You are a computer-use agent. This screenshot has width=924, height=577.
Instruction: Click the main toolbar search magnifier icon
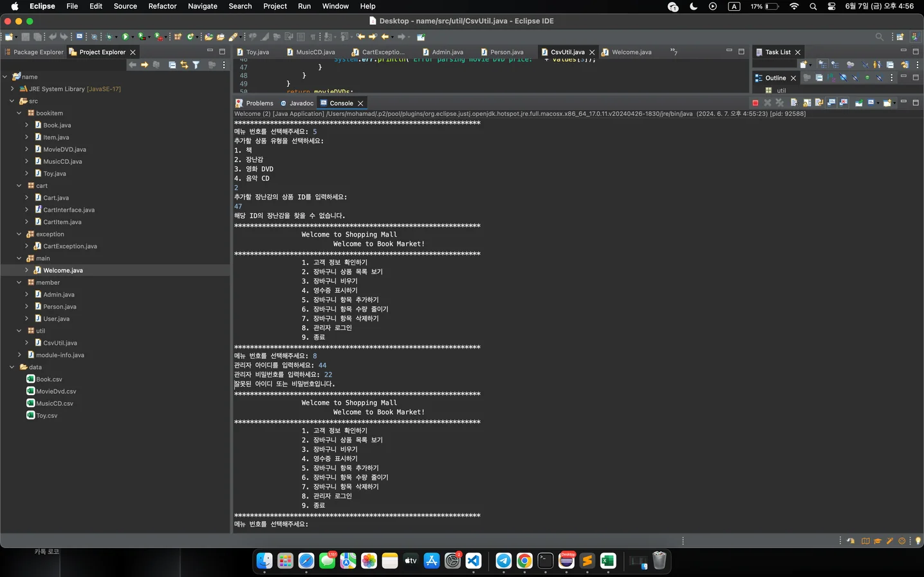tap(879, 37)
